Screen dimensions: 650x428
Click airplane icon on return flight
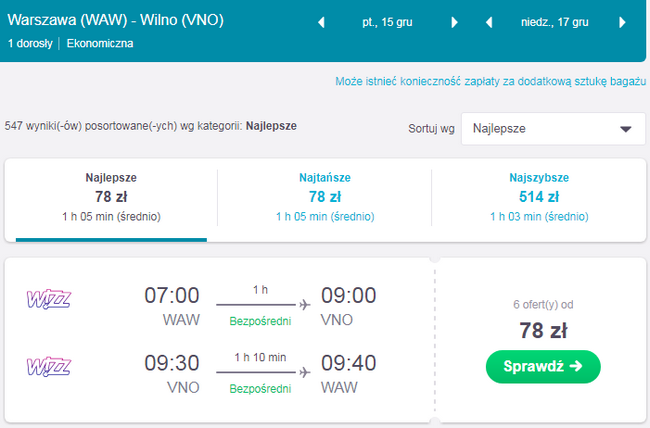(x=304, y=372)
